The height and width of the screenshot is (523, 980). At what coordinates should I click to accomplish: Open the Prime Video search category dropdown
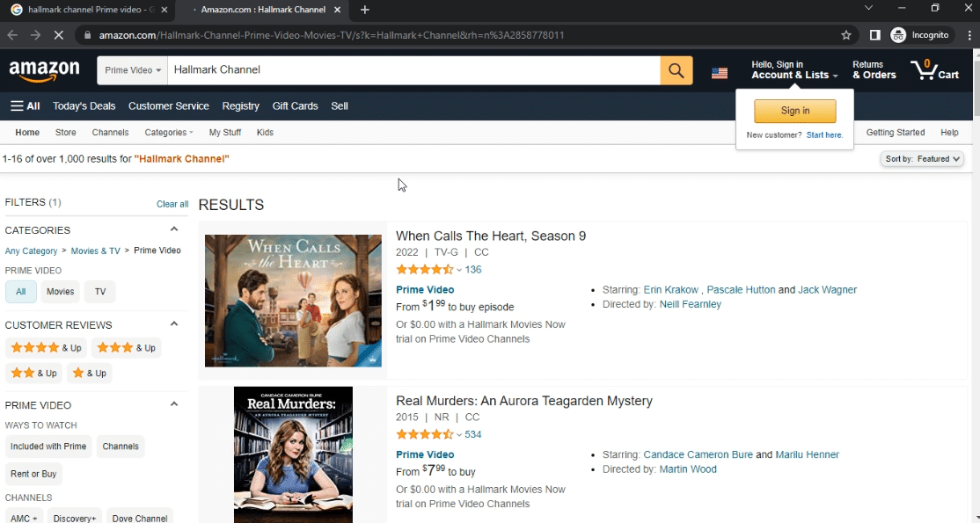133,70
